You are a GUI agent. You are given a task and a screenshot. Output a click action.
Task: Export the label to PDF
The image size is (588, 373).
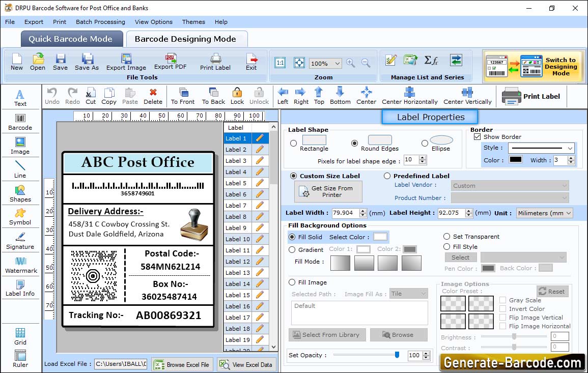click(x=170, y=62)
